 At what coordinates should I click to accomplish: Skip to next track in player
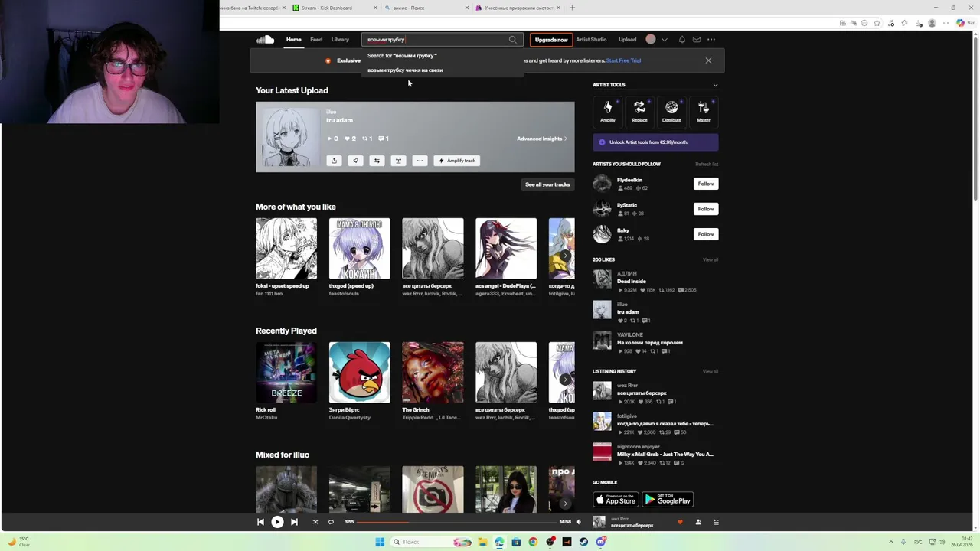[x=294, y=522]
